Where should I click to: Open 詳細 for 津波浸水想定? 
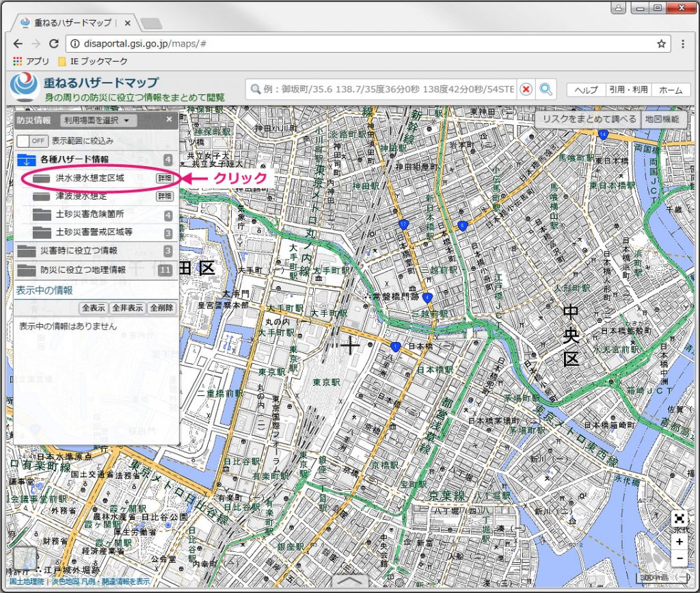tap(165, 196)
